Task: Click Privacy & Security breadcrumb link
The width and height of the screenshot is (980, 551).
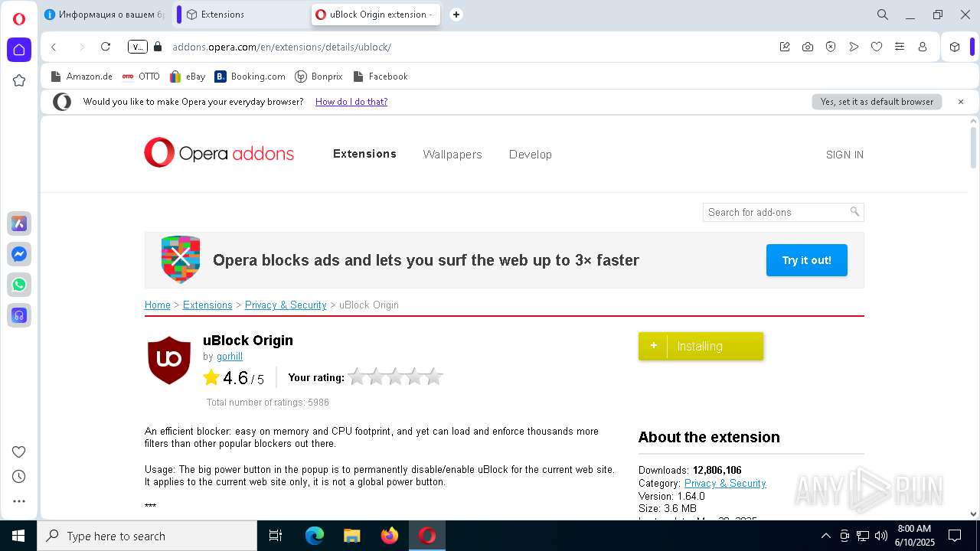Action: pos(286,305)
